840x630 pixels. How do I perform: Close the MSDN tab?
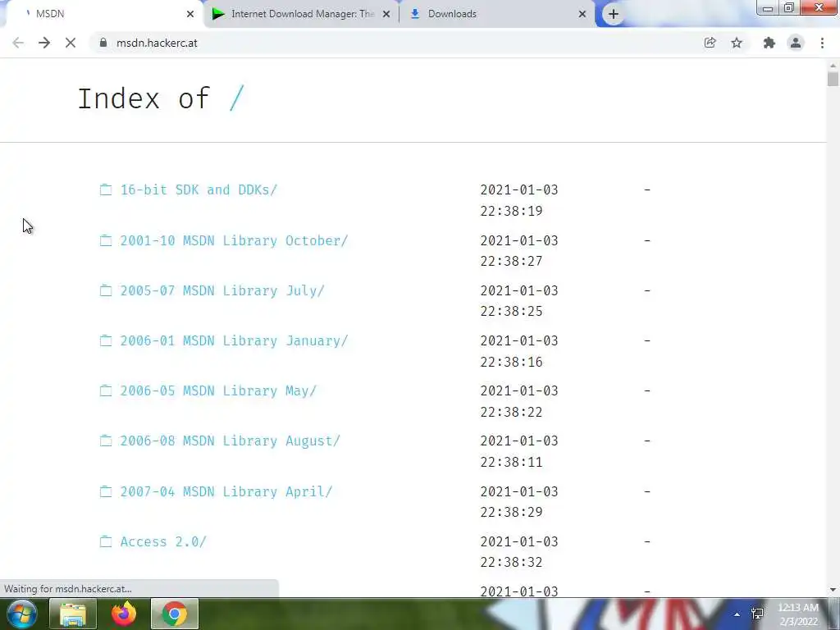coord(190,14)
